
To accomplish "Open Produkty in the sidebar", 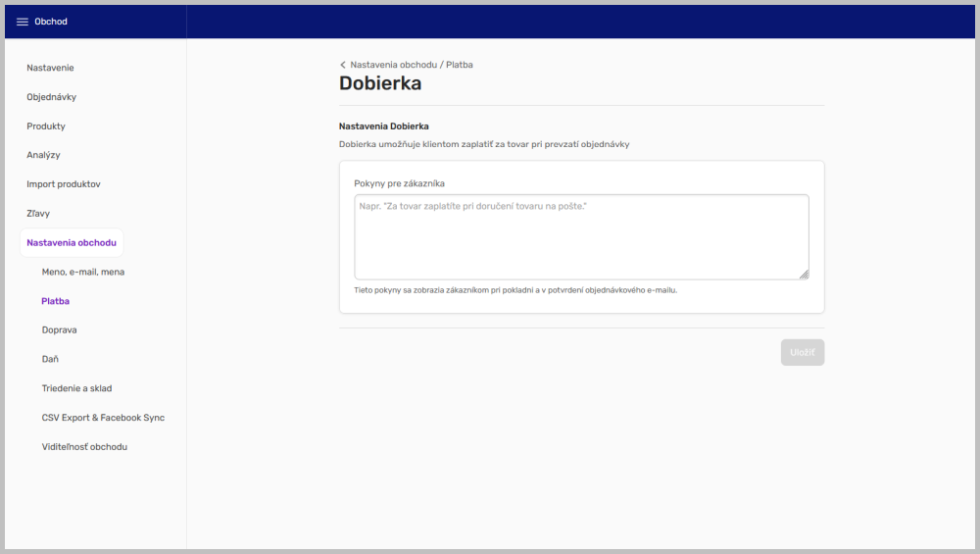I will (x=46, y=126).
